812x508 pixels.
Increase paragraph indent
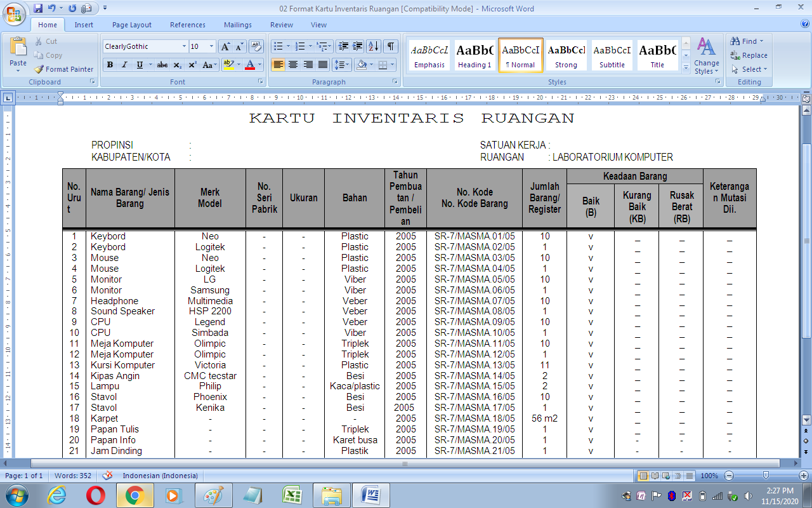coord(358,46)
